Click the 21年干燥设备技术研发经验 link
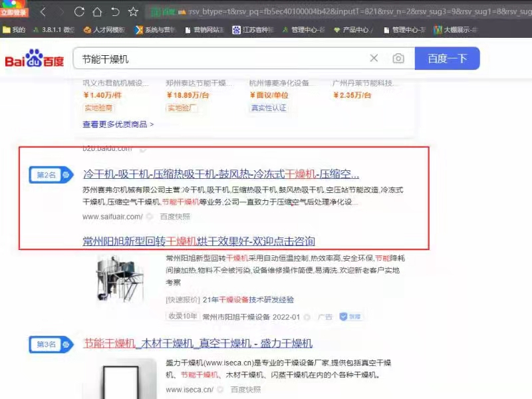 (248, 300)
